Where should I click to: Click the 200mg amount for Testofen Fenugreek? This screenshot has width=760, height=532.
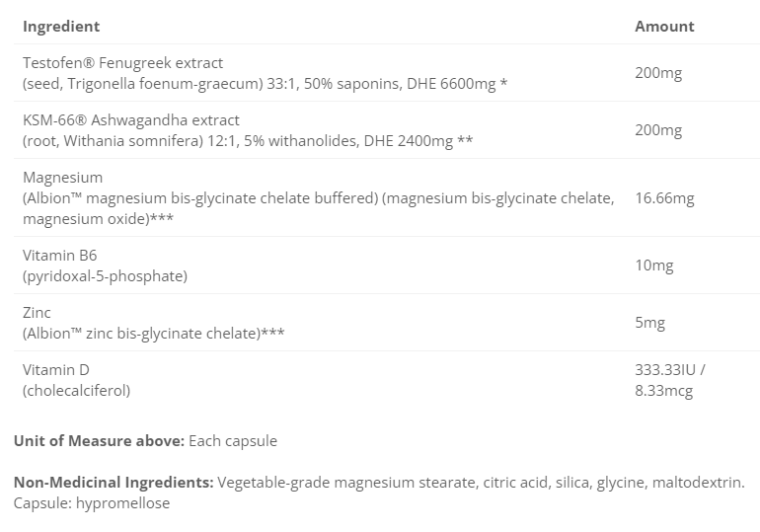coord(658,73)
